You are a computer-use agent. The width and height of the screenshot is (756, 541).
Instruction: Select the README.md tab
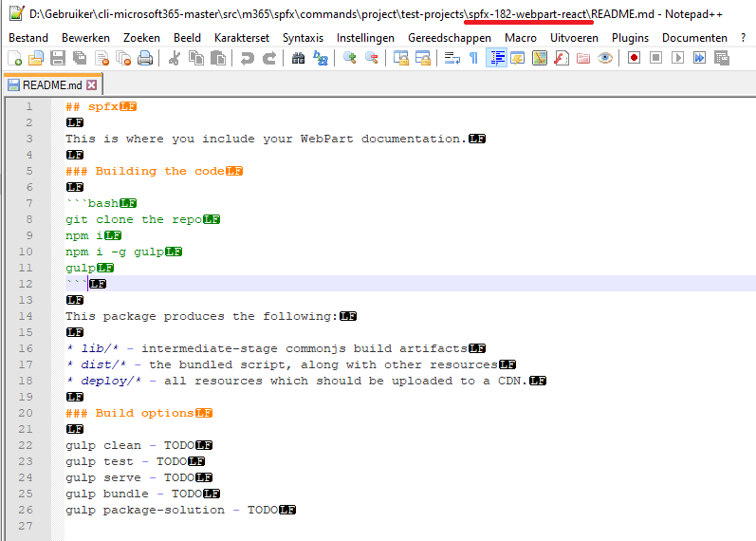tap(52, 84)
